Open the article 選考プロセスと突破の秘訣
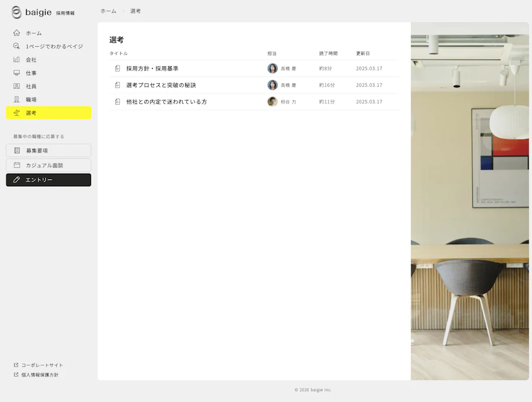 pyautogui.click(x=161, y=85)
